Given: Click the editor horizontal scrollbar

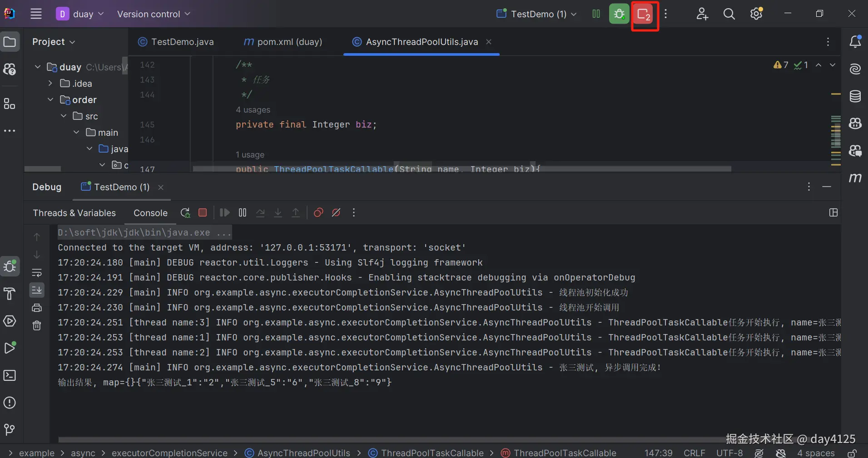Looking at the screenshot, I should 462,169.
